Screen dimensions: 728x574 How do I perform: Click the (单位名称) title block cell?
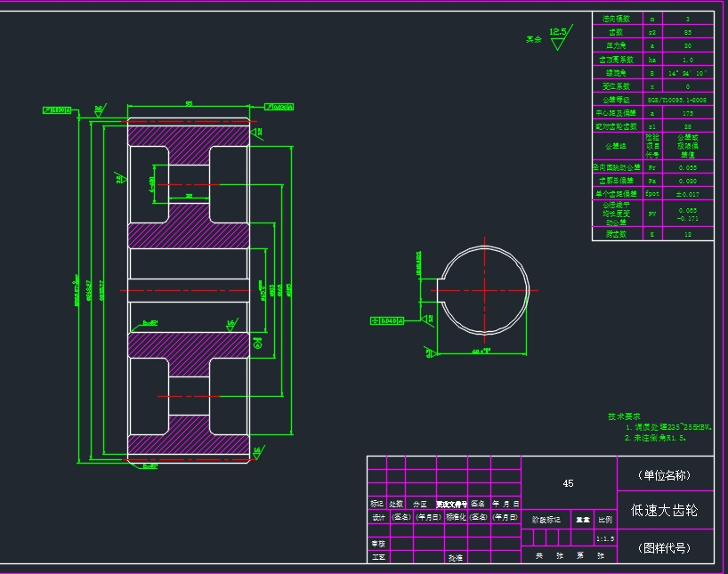[x=665, y=475]
